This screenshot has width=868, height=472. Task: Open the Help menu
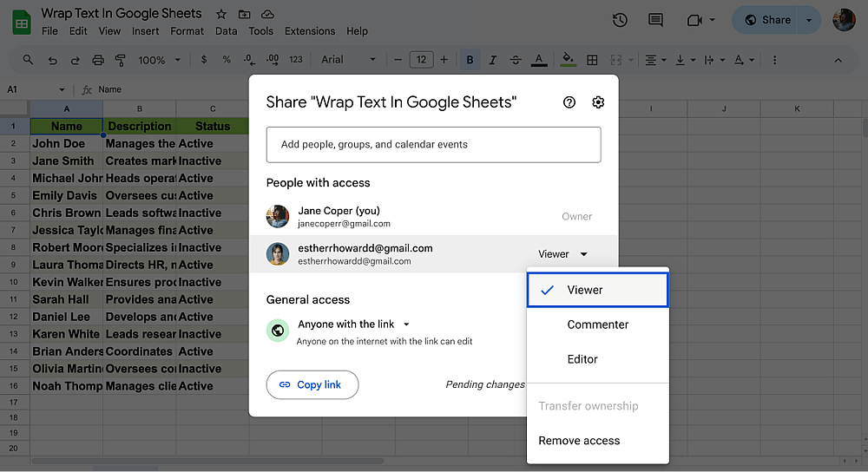[357, 31]
